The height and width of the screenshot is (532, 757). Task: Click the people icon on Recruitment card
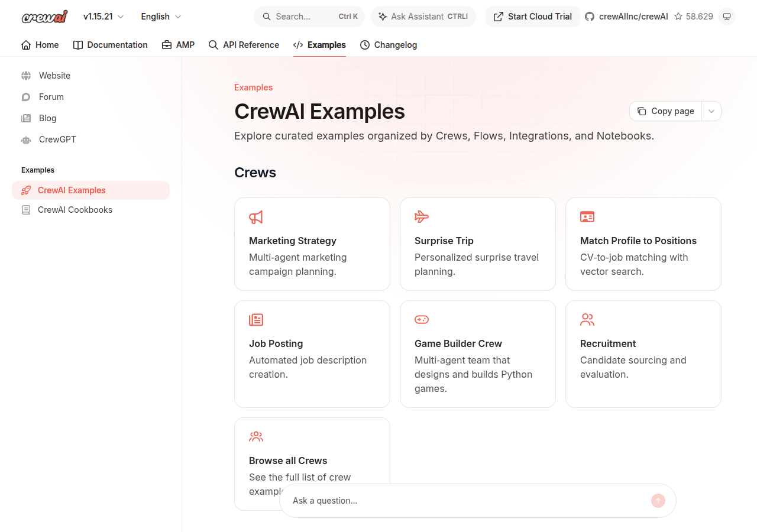click(x=587, y=320)
